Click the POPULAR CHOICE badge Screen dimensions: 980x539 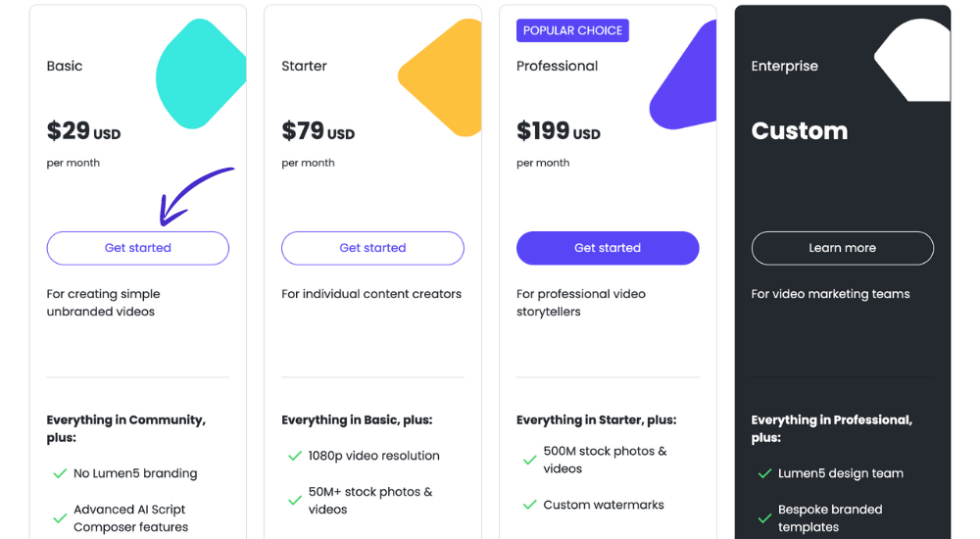(572, 30)
